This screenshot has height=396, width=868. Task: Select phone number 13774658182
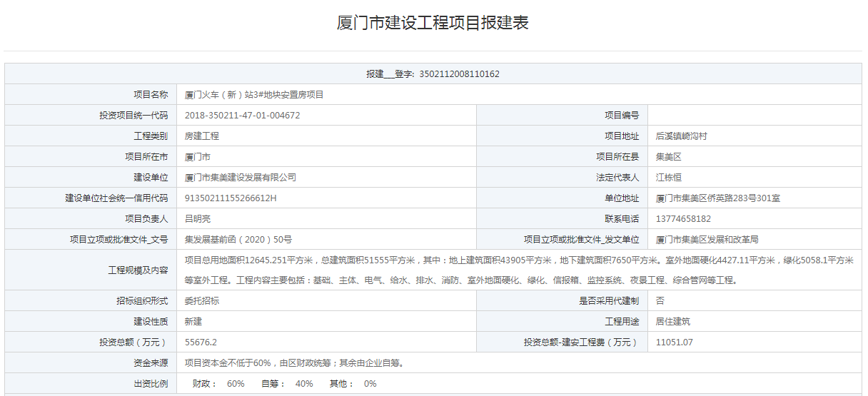click(683, 219)
